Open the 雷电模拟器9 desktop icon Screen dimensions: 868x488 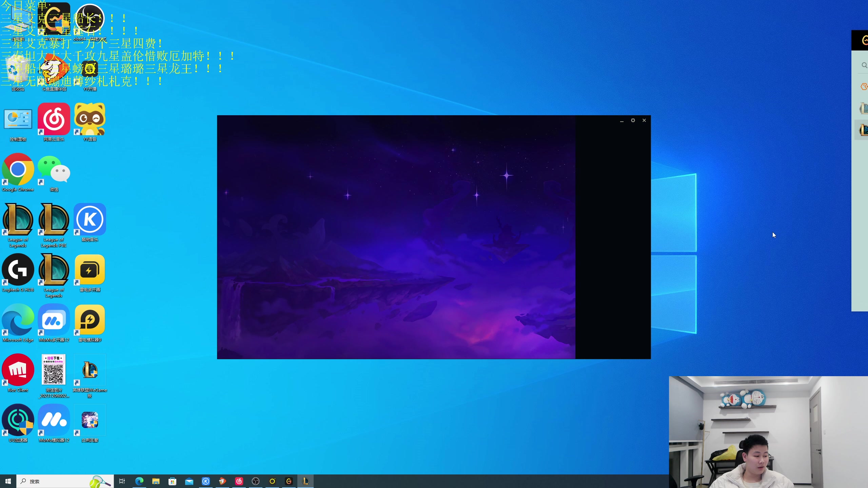(x=90, y=323)
